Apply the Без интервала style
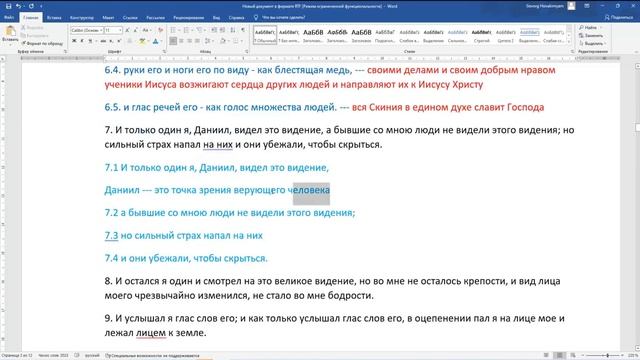This screenshot has width=640, height=360. tap(289, 35)
